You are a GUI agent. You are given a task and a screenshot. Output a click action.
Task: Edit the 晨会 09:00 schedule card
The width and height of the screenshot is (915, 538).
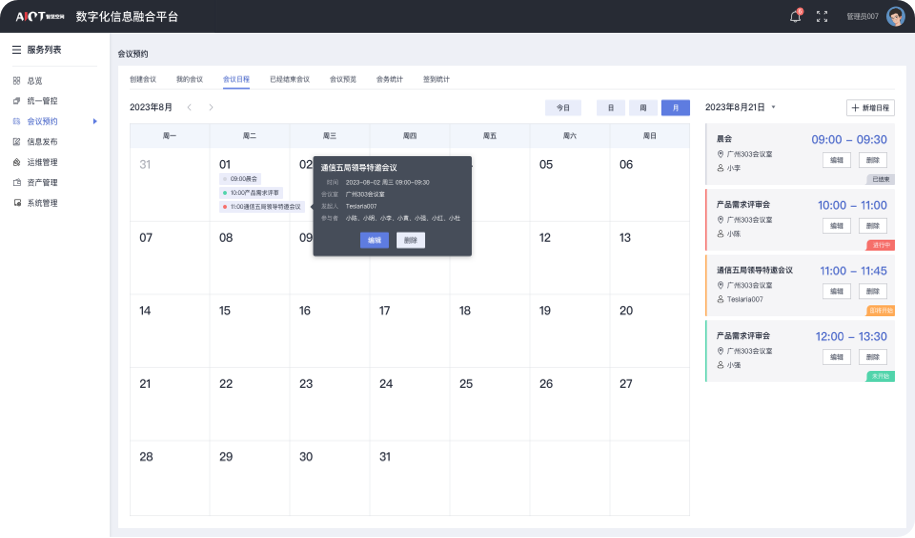pos(837,160)
